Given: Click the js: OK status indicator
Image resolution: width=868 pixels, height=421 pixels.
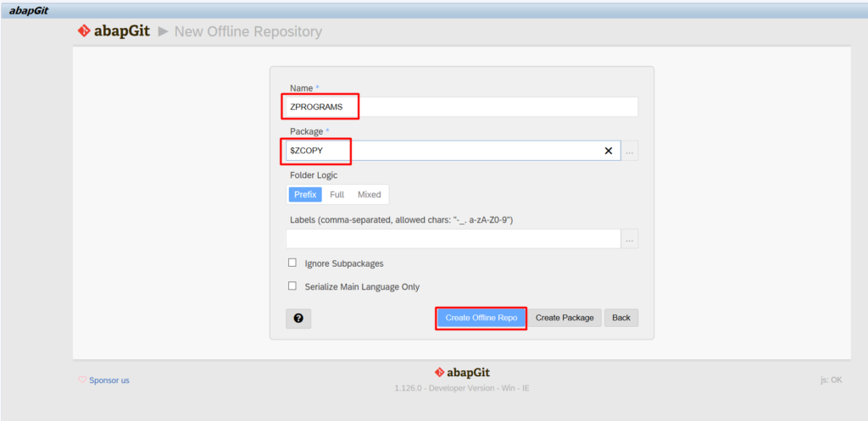Looking at the screenshot, I should [831, 380].
